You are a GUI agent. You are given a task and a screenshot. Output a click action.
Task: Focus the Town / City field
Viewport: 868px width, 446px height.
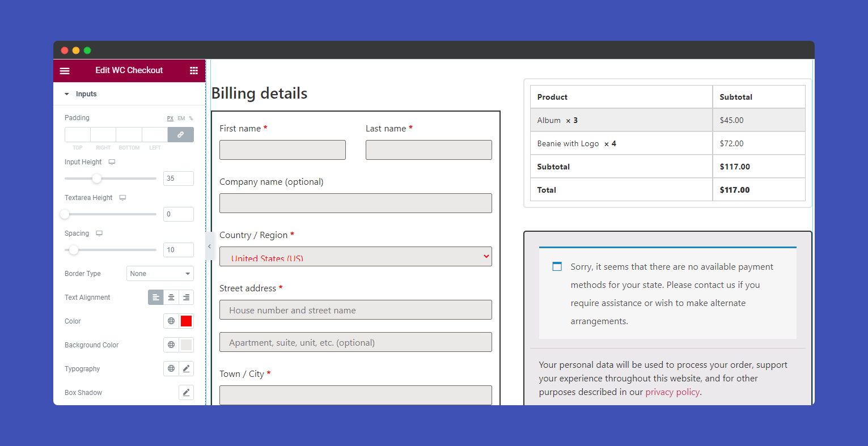[x=355, y=395]
